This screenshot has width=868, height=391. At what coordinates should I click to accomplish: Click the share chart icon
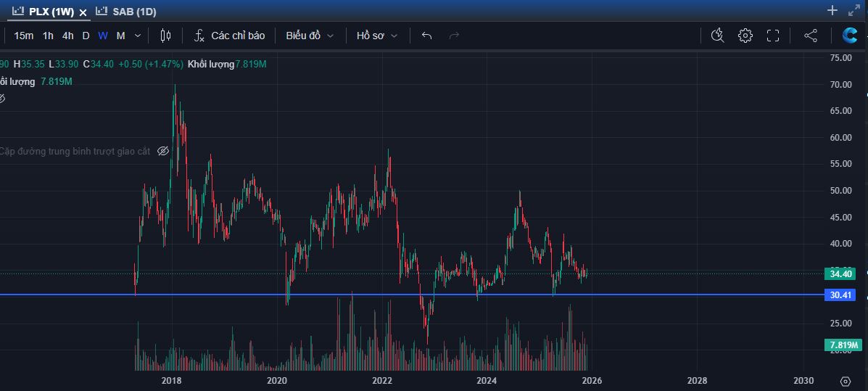(x=811, y=36)
